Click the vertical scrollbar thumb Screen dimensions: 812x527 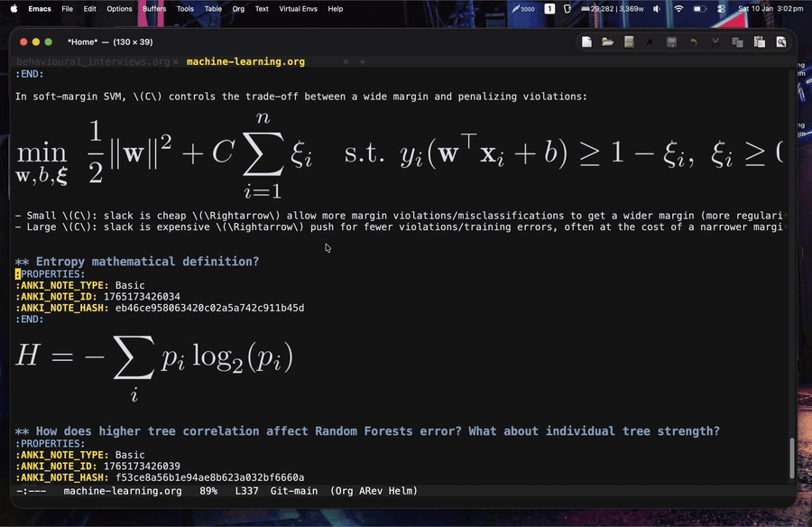pyautogui.click(x=791, y=458)
